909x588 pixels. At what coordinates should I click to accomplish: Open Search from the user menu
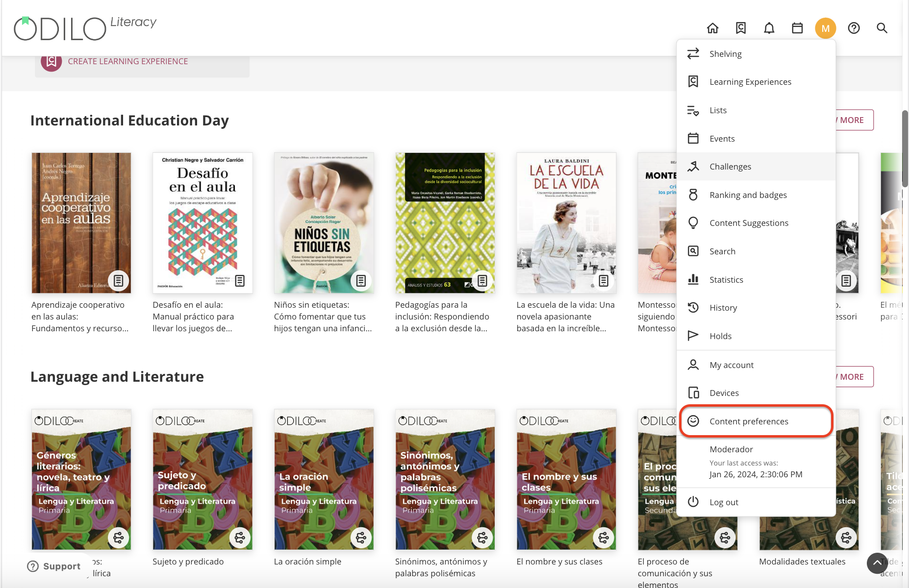pos(756,251)
